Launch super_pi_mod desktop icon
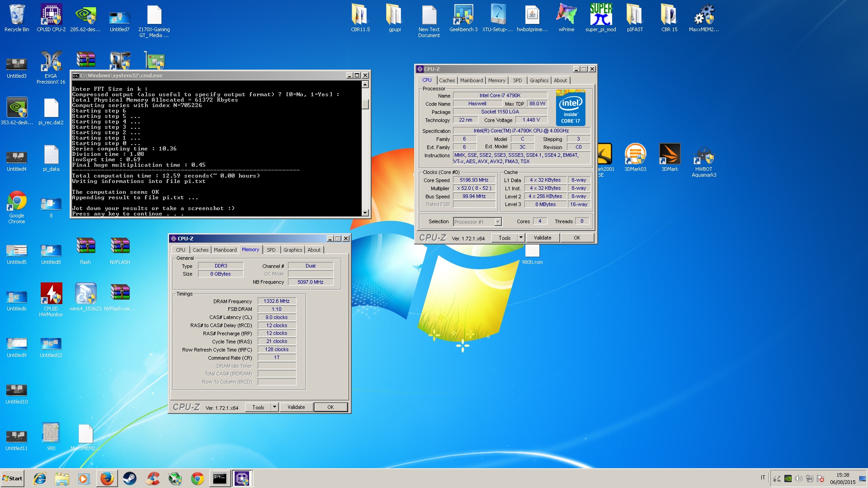Viewport: 868px width, 488px height. pyautogui.click(x=601, y=18)
